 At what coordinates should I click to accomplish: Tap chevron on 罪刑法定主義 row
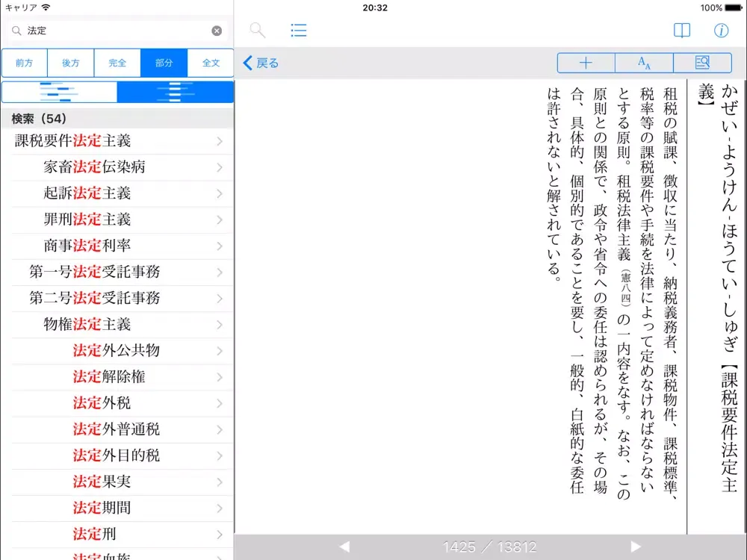(x=220, y=220)
